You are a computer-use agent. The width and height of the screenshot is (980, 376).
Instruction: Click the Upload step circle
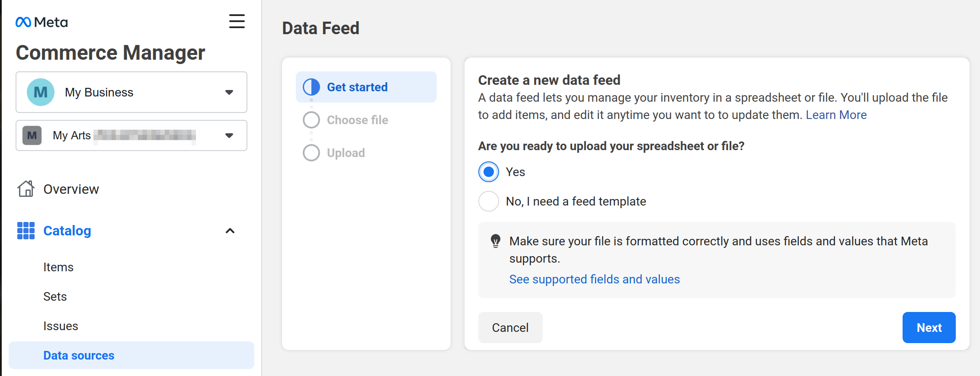[x=311, y=153]
